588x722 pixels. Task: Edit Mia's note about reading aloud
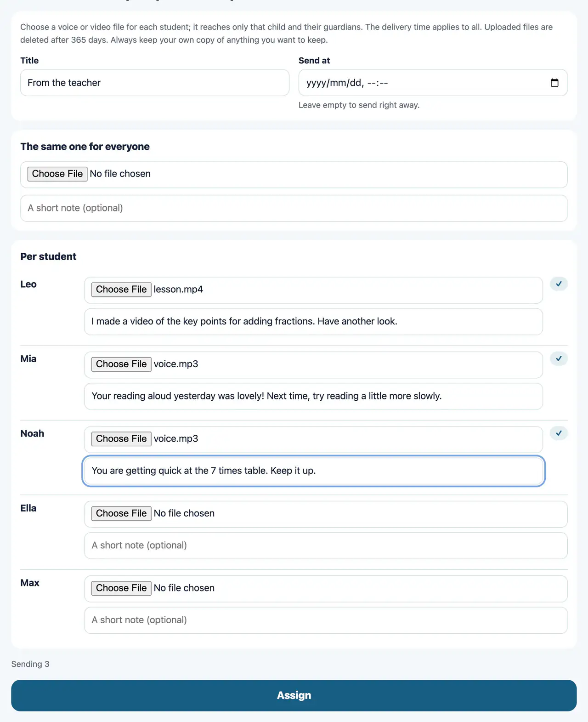313,396
